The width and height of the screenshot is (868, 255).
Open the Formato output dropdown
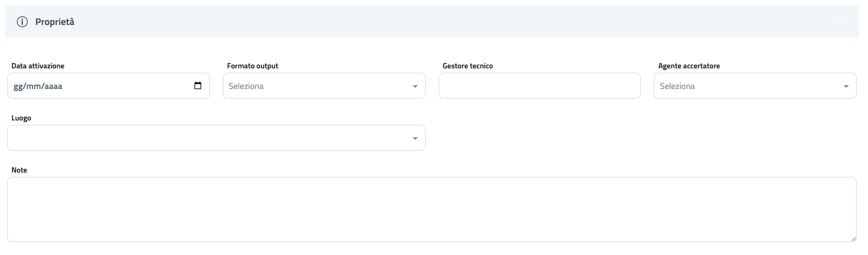tap(315, 86)
